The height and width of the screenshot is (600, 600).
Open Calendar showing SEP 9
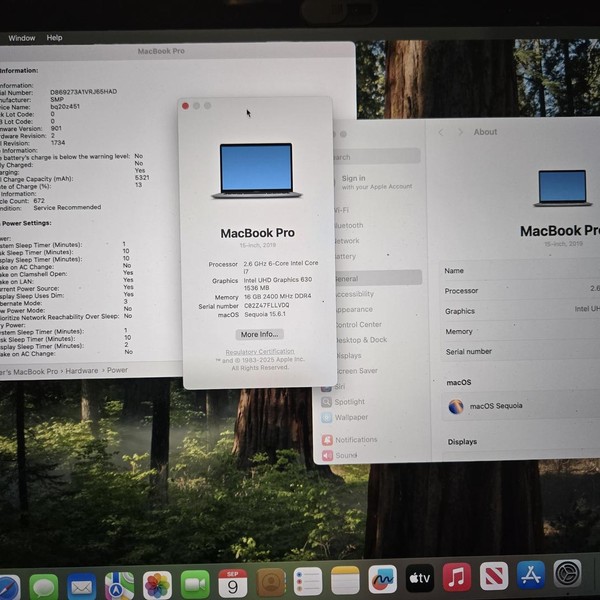point(233,583)
